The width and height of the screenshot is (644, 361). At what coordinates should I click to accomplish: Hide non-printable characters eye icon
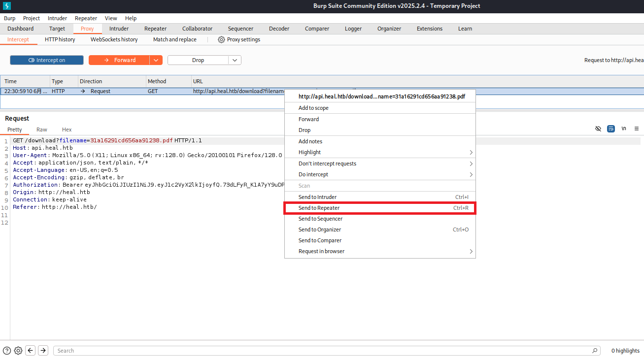598,129
